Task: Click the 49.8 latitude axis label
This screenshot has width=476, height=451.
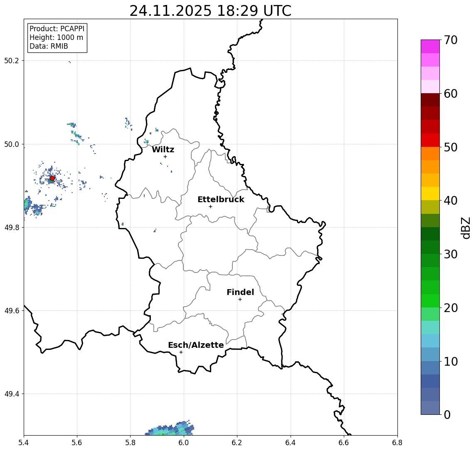Action: [11, 227]
